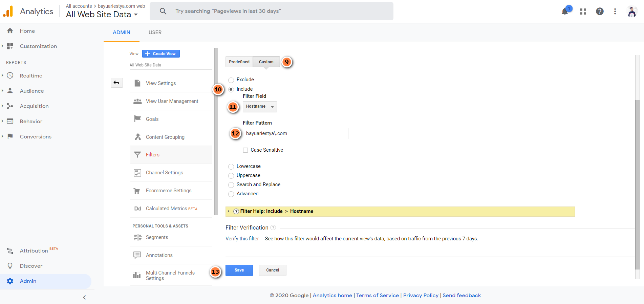Click the Ecommerce Settings cart icon

pyautogui.click(x=137, y=191)
